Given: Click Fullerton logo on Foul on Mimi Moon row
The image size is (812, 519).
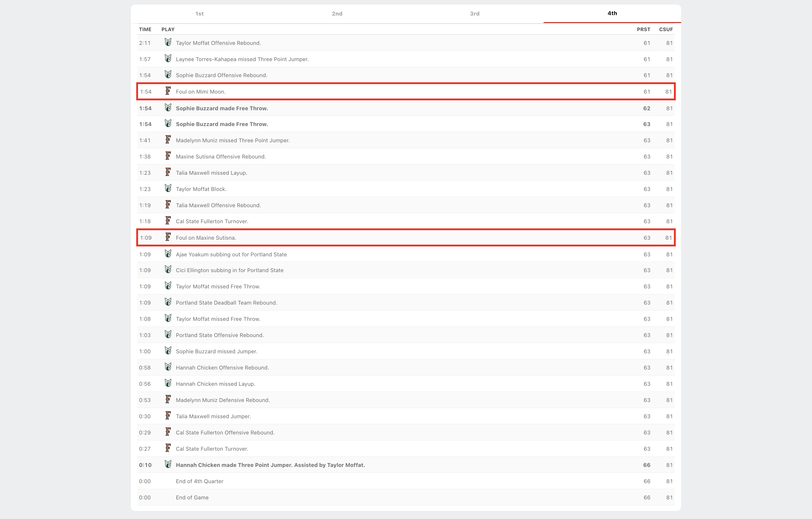Looking at the screenshot, I should tap(168, 91).
